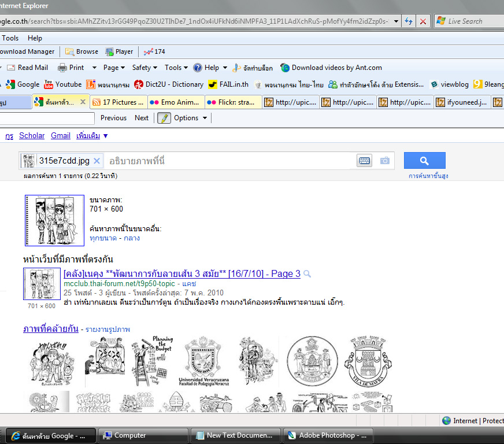
Task: Remove the 315e7cdd.jpg image chip
Action: click(x=97, y=161)
